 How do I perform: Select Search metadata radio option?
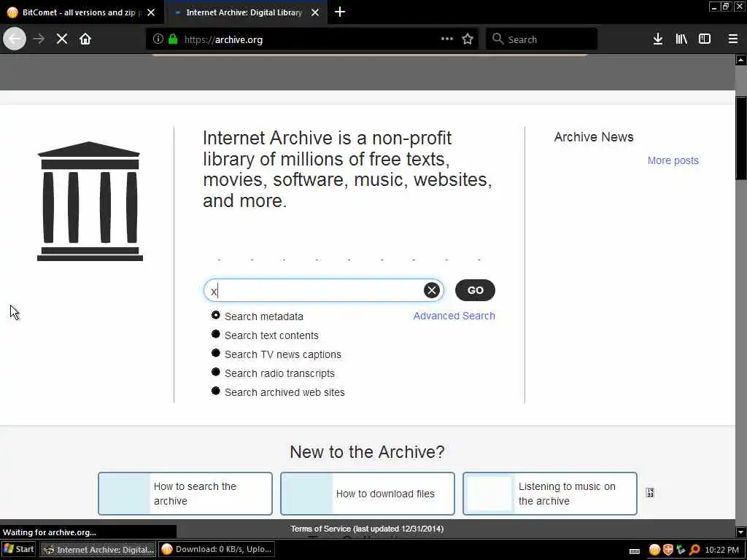215,315
